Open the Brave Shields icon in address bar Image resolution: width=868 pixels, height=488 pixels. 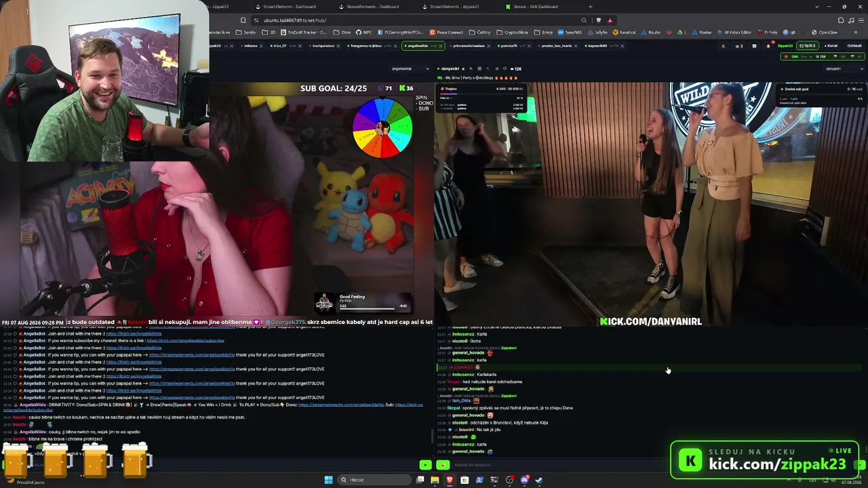click(599, 20)
